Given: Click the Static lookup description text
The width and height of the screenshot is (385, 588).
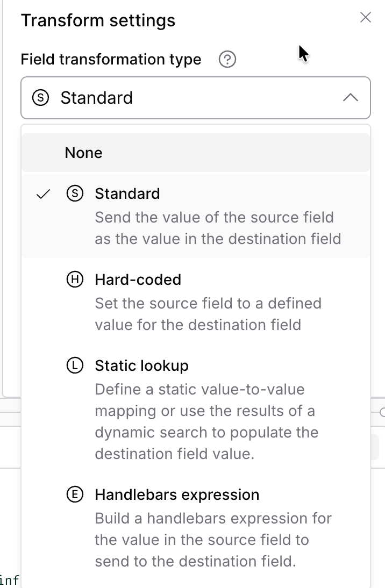Looking at the screenshot, I should pos(206,421).
